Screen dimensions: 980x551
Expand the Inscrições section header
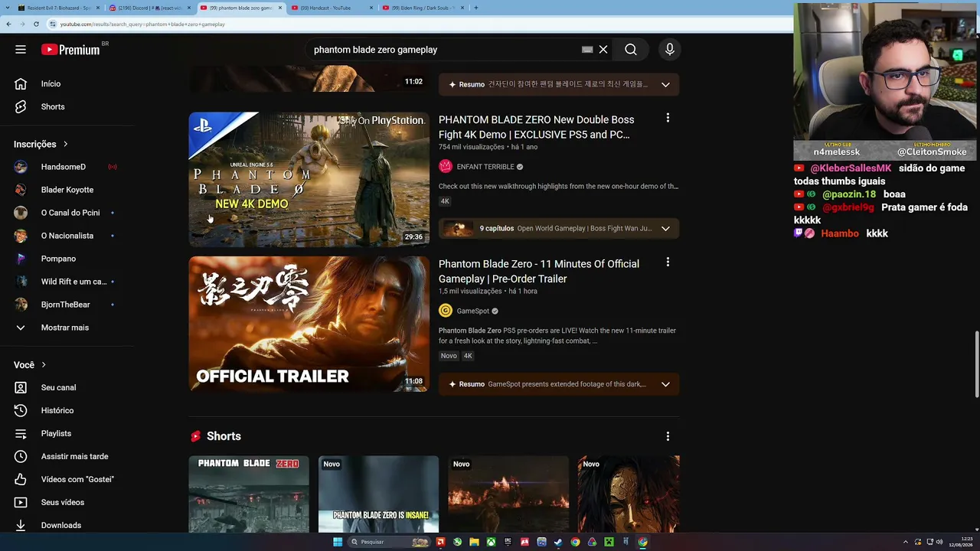[x=41, y=144]
